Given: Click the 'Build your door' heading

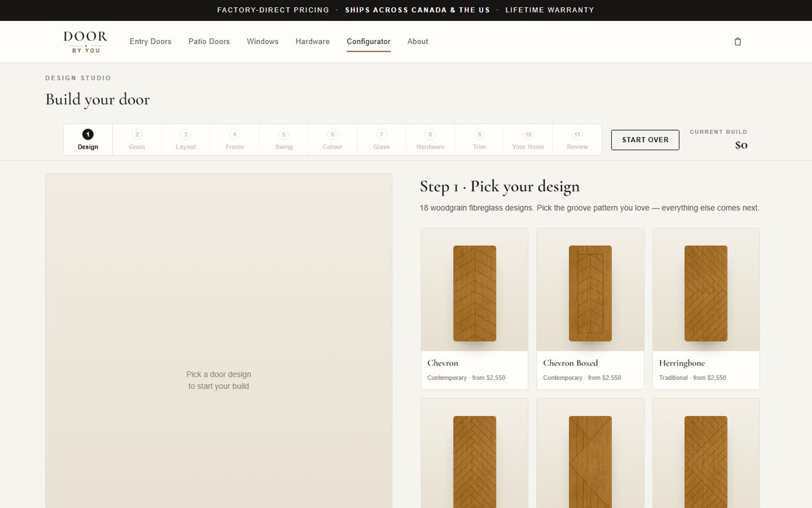Looking at the screenshot, I should [97, 100].
